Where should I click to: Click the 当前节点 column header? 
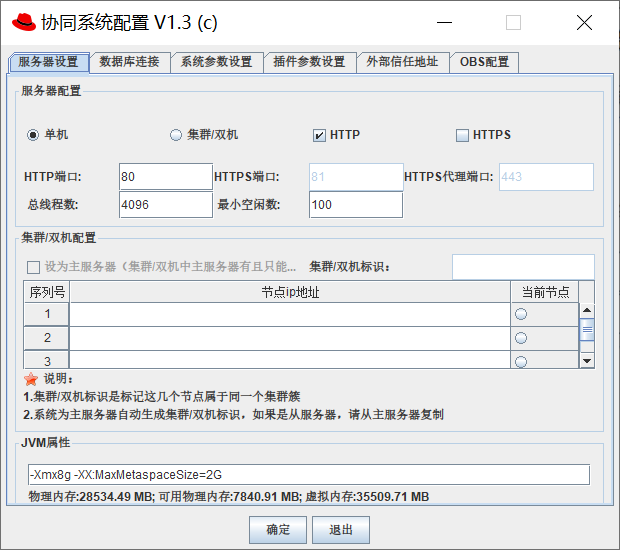click(545, 292)
